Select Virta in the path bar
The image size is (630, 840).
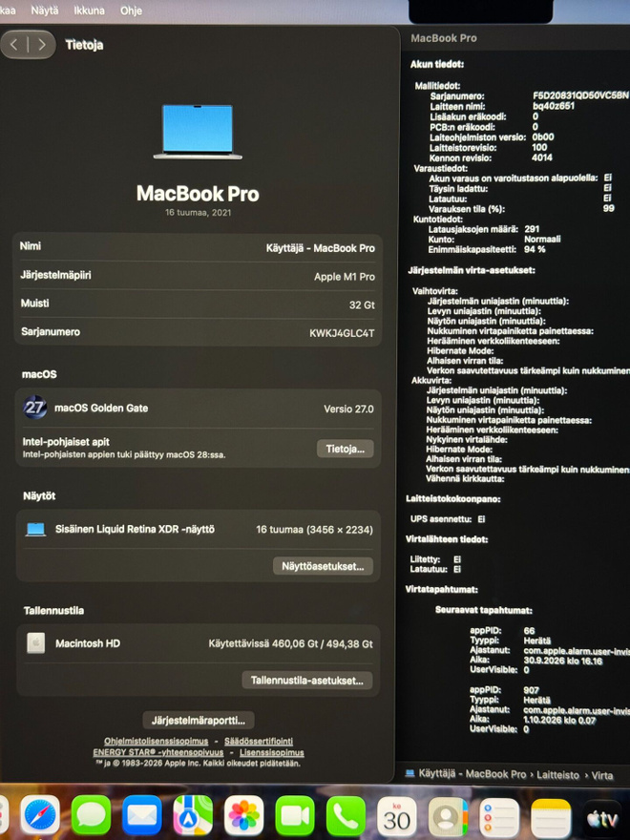click(x=602, y=775)
